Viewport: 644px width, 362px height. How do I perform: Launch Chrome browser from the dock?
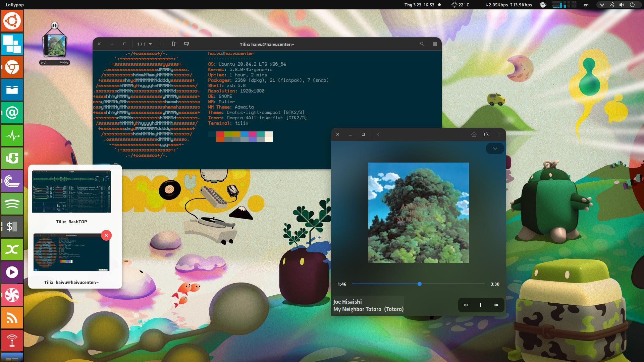point(12,67)
